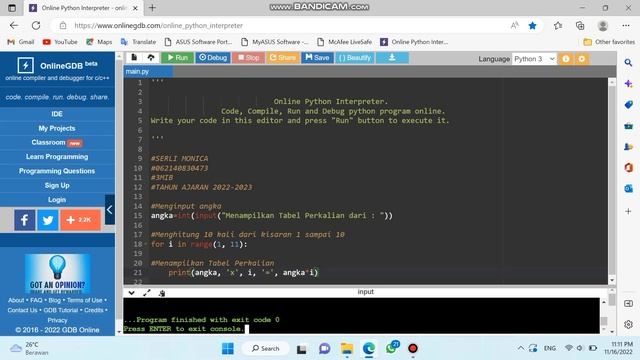Viewport: 640px width, 360px height.
Task: Beautify the source code
Action: [x=354, y=58]
